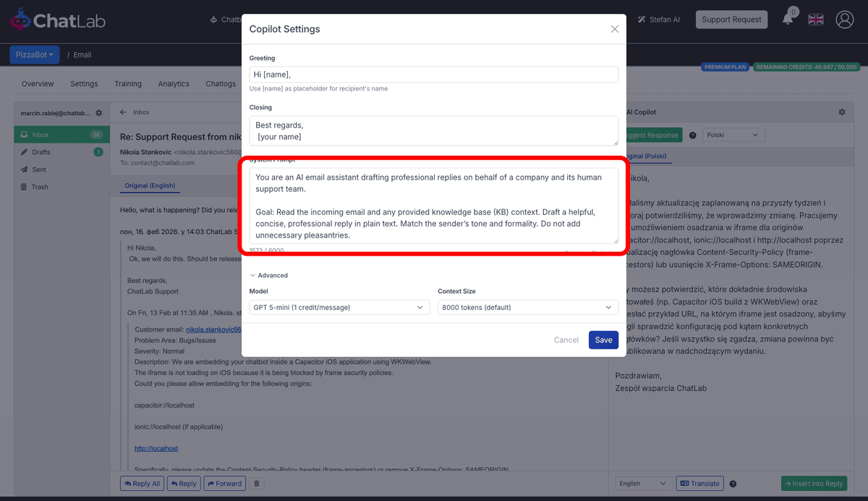Open the Polski language dropdown
This screenshot has height=501, width=868.
click(733, 135)
